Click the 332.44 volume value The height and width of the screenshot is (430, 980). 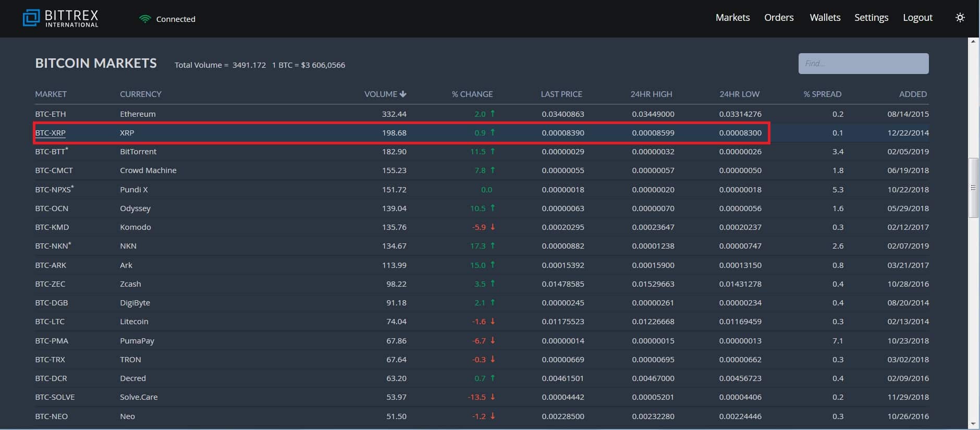[394, 114]
